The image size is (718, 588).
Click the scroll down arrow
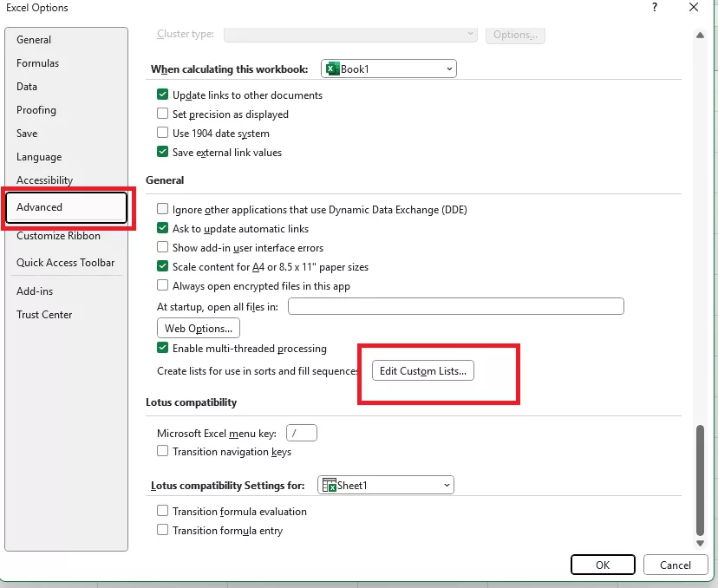pos(700,543)
